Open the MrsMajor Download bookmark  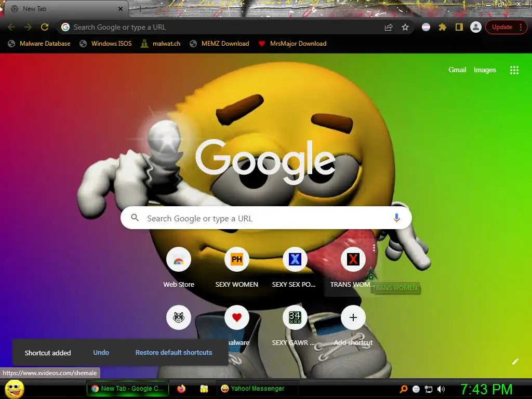pyautogui.click(x=292, y=44)
